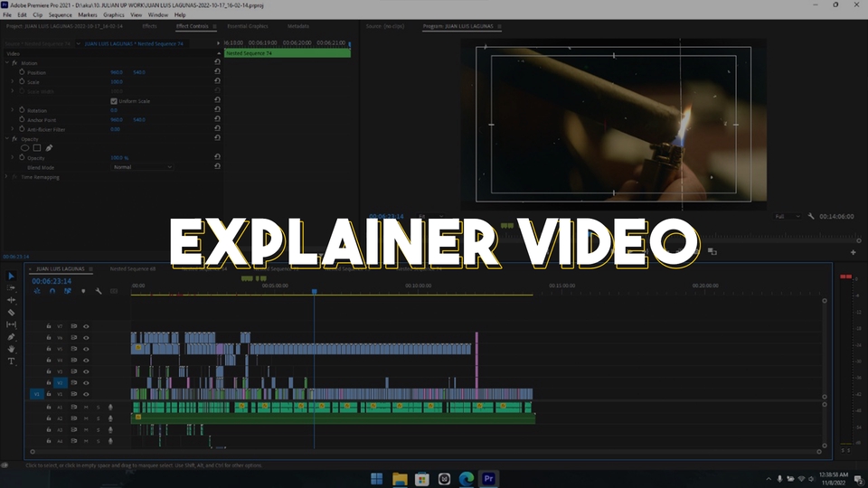
Task: Open File Explorer from taskbar
Action: click(400, 479)
